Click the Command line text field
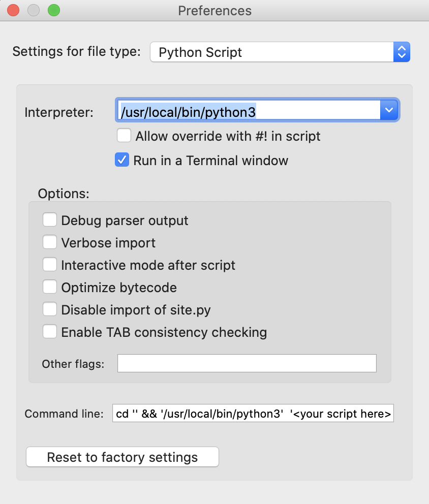Viewport: 429px width, 504px height. tap(253, 414)
